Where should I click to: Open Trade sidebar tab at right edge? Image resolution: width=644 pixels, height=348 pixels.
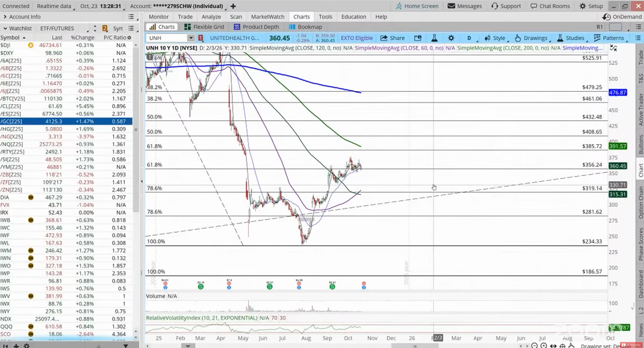click(640, 57)
